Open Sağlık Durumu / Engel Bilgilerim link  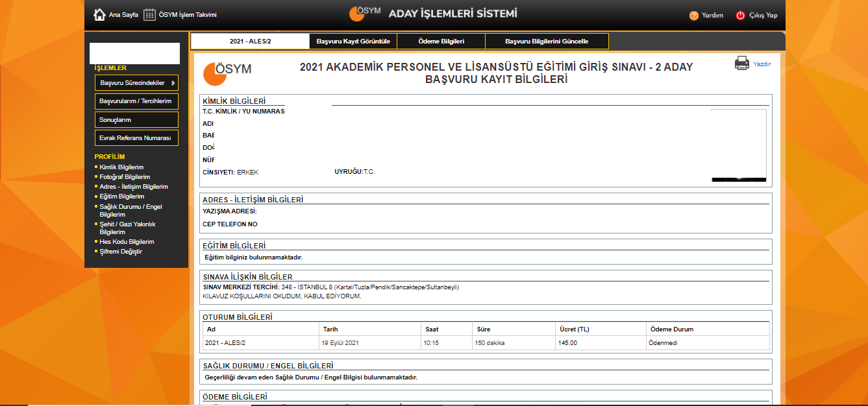130,210
